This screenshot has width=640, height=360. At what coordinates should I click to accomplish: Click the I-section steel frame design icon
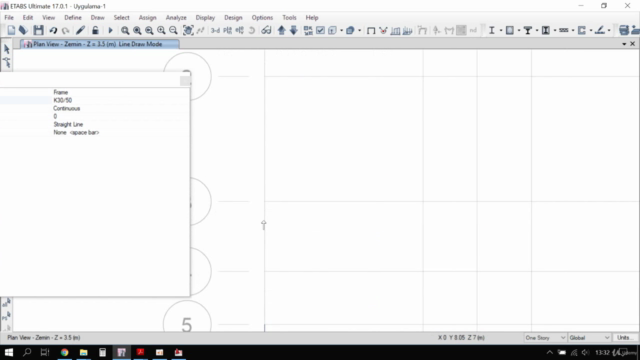(492, 30)
